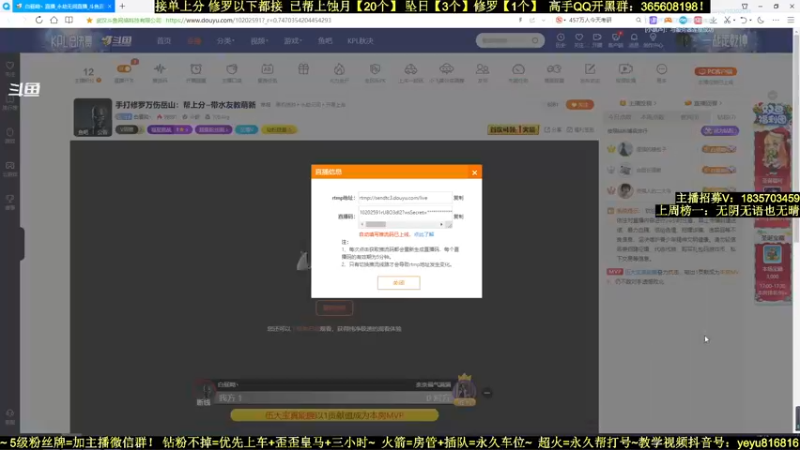
Task: Select the highlighted 直播 nav item
Action: 194,41
